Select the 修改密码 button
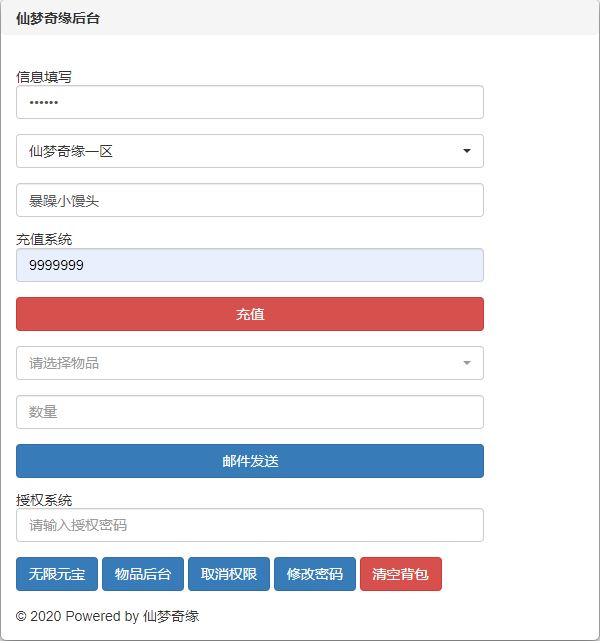Image resolution: width=600 pixels, height=641 pixels. click(x=315, y=574)
